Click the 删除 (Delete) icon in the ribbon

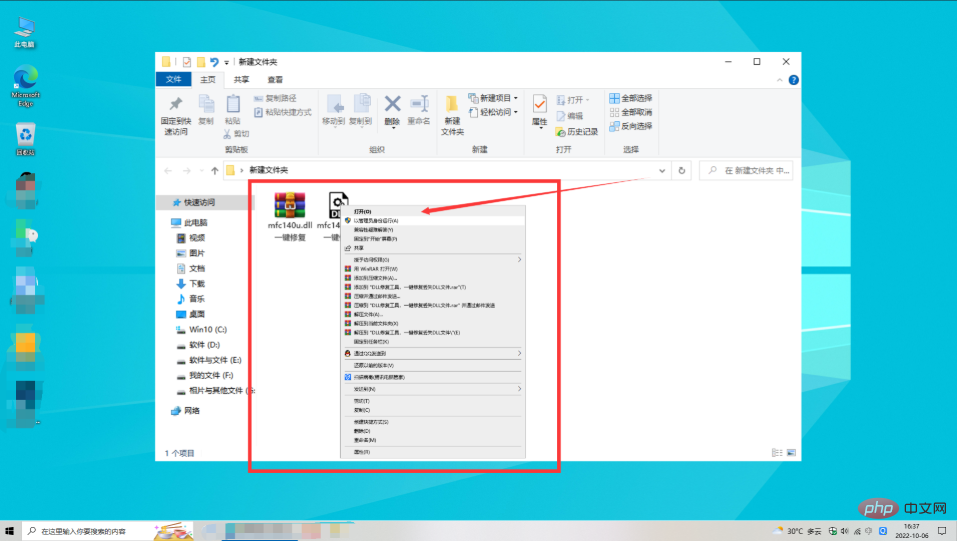pyautogui.click(x=392, y=108)
